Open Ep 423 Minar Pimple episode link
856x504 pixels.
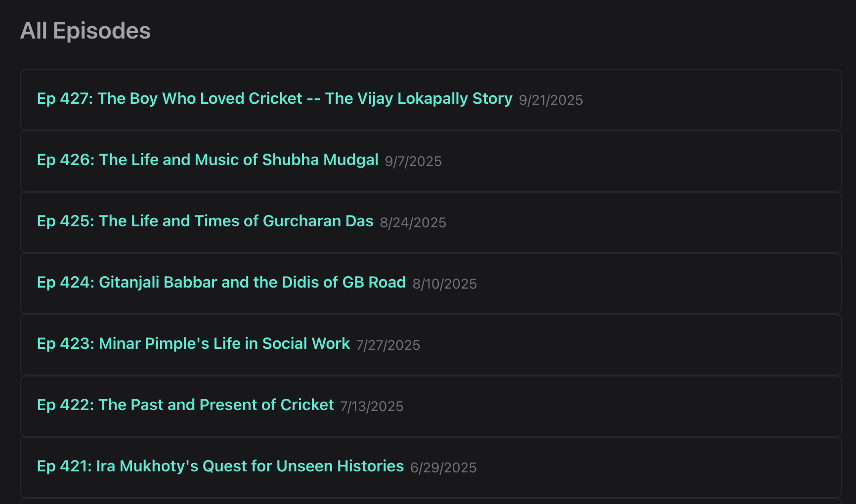[x=193, y=344]
